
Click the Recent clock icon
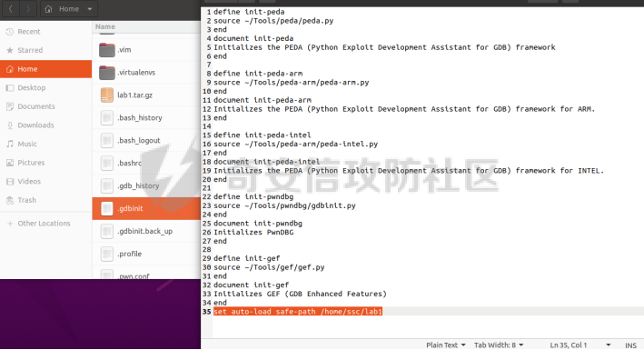pyautogui.click(x=10, y=32)
